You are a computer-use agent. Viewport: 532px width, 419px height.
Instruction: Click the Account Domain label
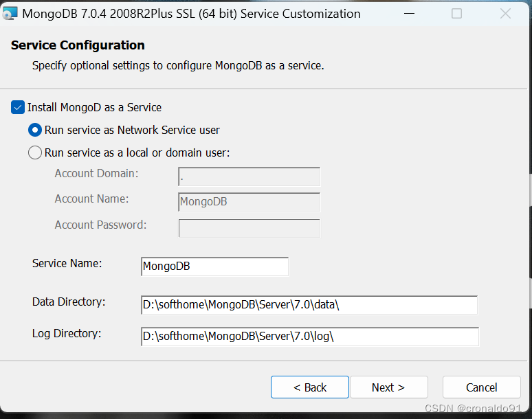97,173
